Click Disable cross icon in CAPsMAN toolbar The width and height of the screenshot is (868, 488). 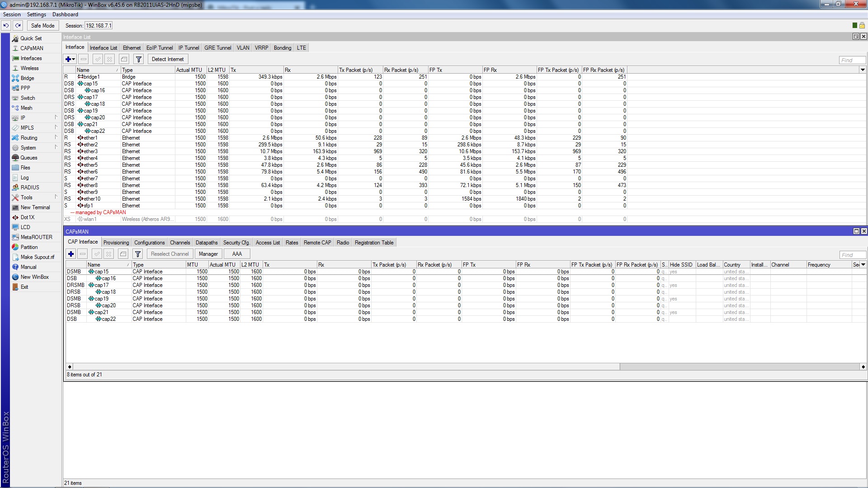(x=109, y=254)
